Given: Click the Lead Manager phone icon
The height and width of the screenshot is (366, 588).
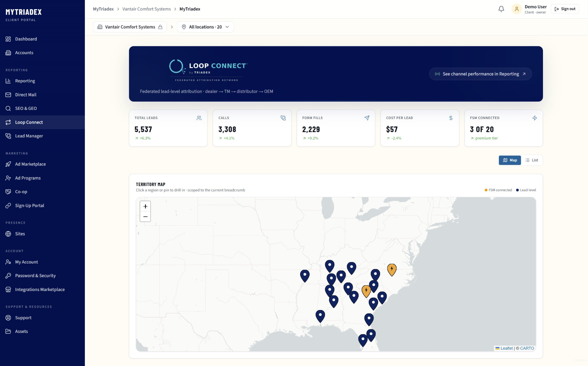Looking at the screenshot, I should point(8,136).
